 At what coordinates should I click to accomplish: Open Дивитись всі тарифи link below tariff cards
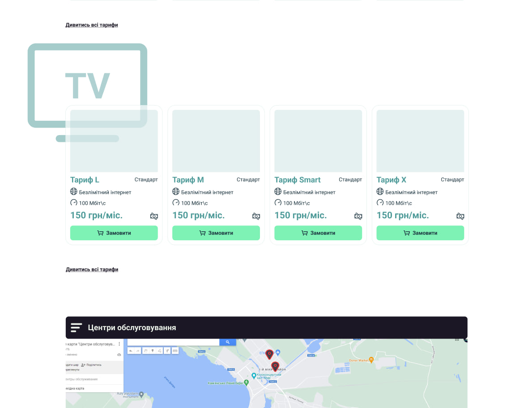click(92, 269)
